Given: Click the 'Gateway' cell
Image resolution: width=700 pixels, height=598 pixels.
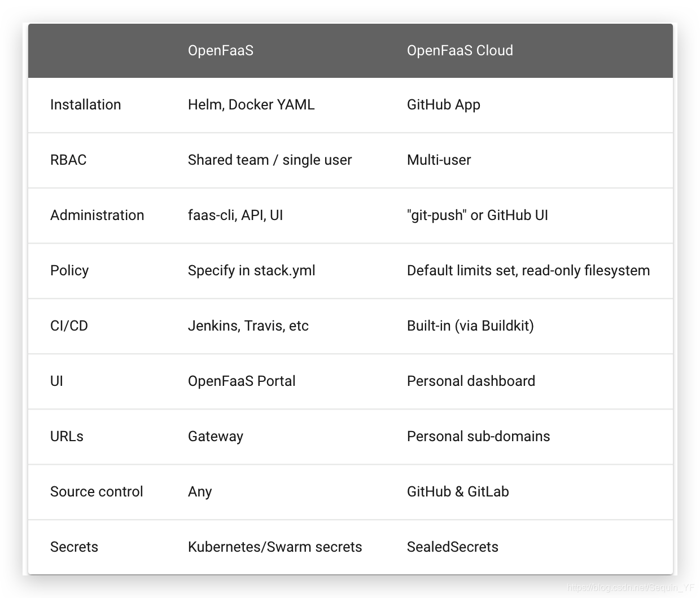Looking at the screenshot, I should tap(216, 437).
